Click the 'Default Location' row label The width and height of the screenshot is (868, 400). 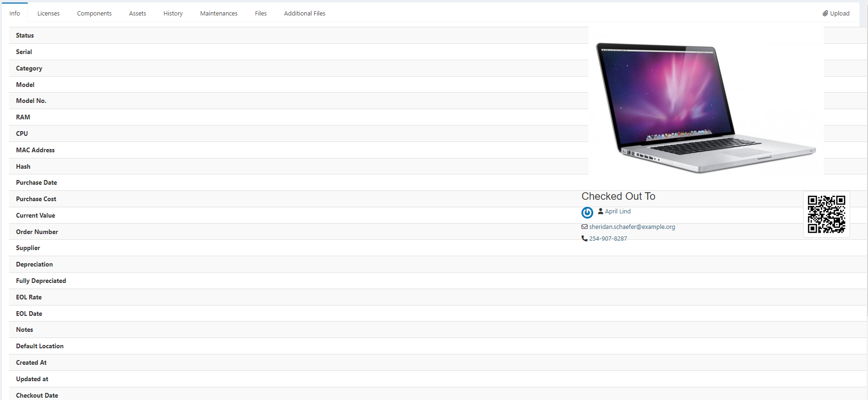point(40,346)
